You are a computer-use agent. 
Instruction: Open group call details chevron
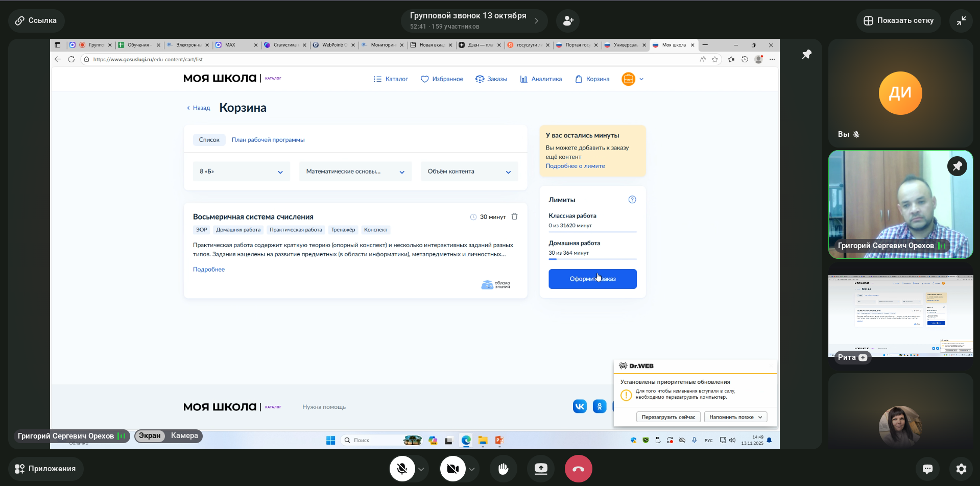(x=536, y=21)
